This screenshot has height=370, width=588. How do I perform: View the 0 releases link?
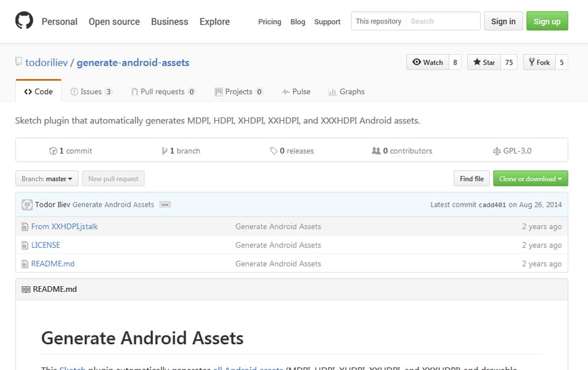pos(292,151)
